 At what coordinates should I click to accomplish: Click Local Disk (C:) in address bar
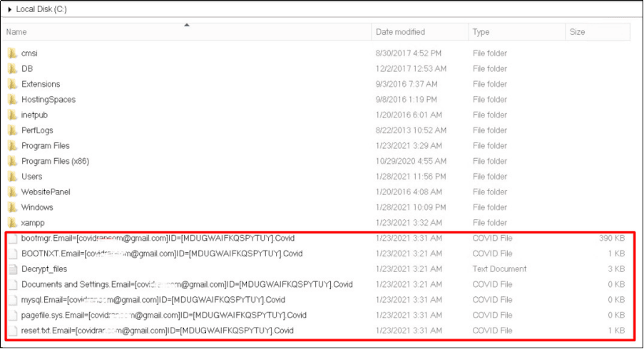[x=41, y=9]
